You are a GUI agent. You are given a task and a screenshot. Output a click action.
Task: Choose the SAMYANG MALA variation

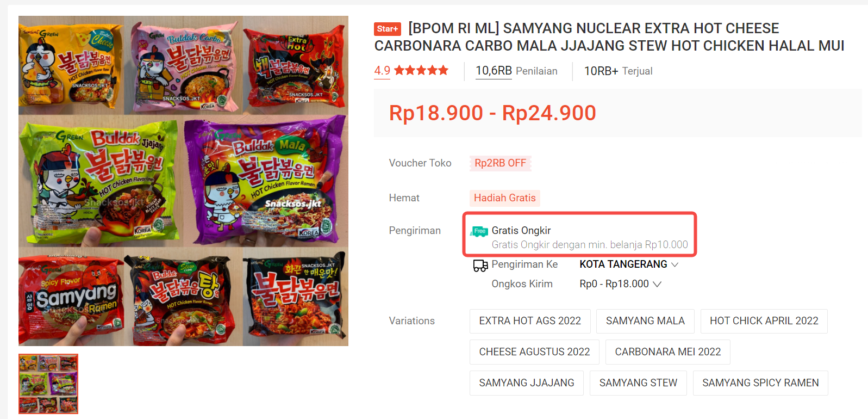click(x=645, y=321)
